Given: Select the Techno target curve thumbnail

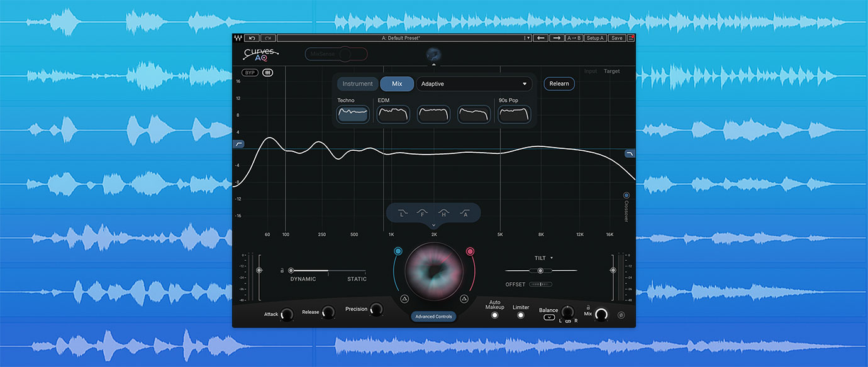Looking at the screenshot, I should click(x=353, y=114).
